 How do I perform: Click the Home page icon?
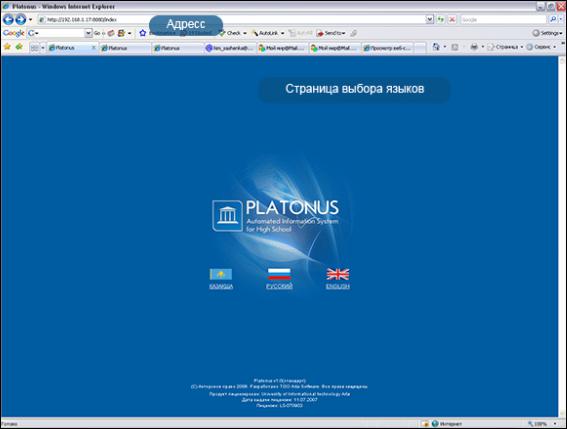pos(436,47)
